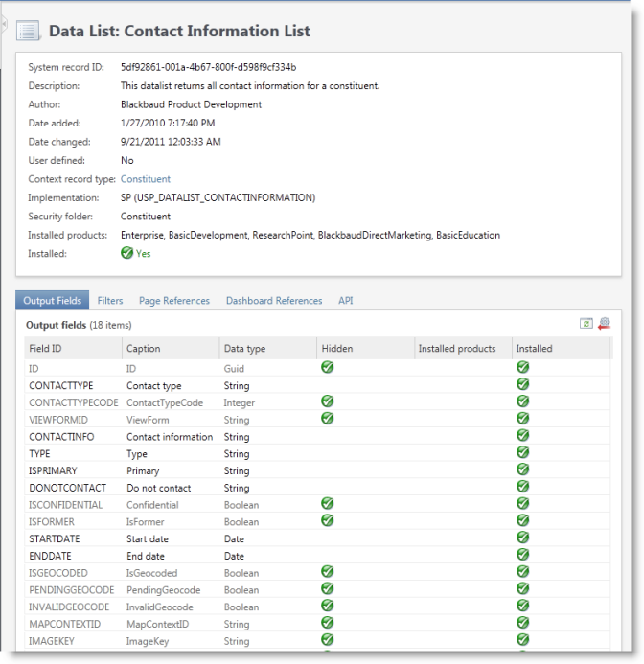Open the Constituent context record type link
This screenshot has height=664, width=644.
146,179
